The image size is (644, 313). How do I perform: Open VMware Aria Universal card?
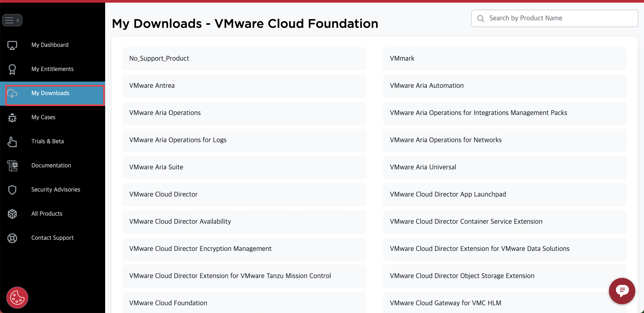coord(504,167)
